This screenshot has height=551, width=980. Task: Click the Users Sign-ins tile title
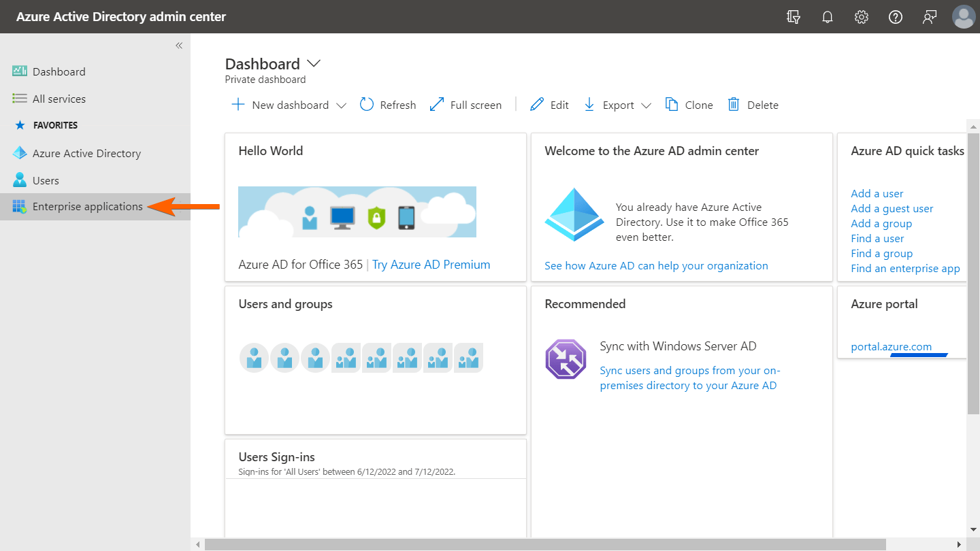tap(277, 457)
